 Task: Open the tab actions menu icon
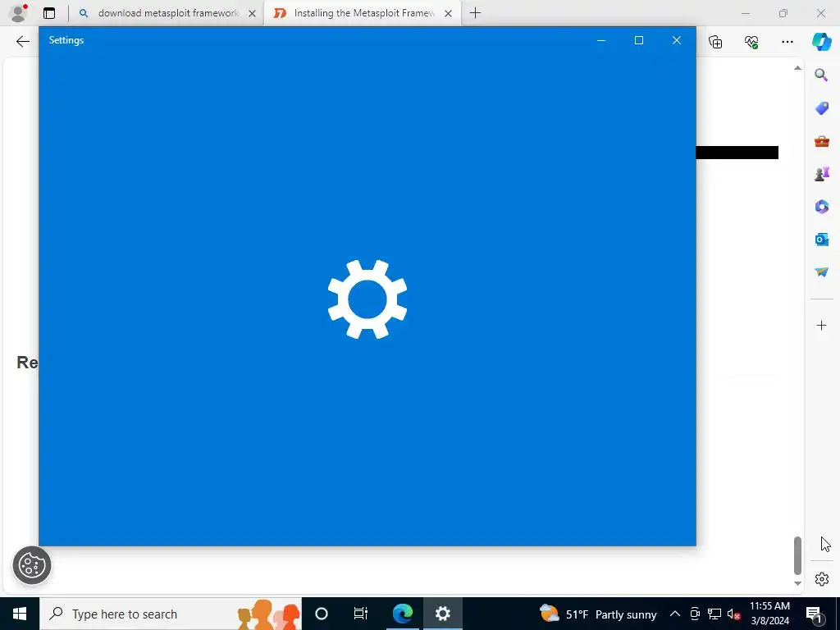pyautogui.click(x=49, y=13)
